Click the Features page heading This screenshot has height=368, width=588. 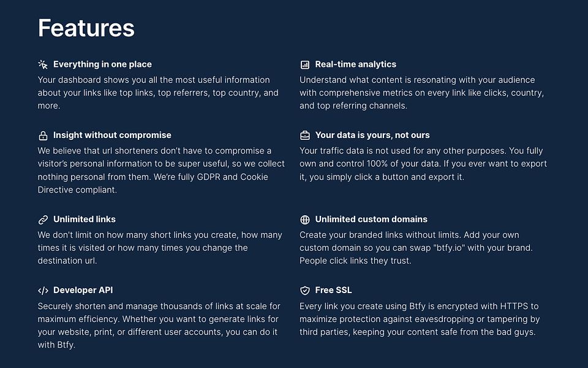[86, 28]
